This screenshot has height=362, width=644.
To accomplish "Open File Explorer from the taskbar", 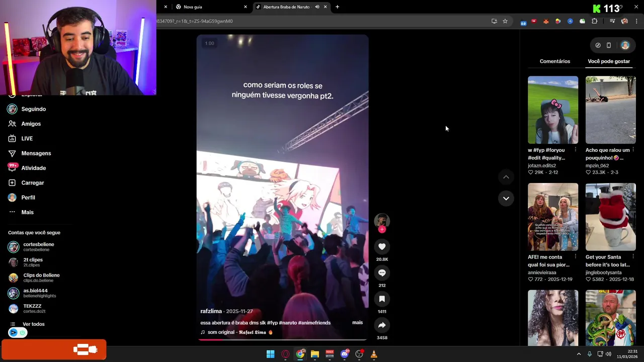I will 315,354.
